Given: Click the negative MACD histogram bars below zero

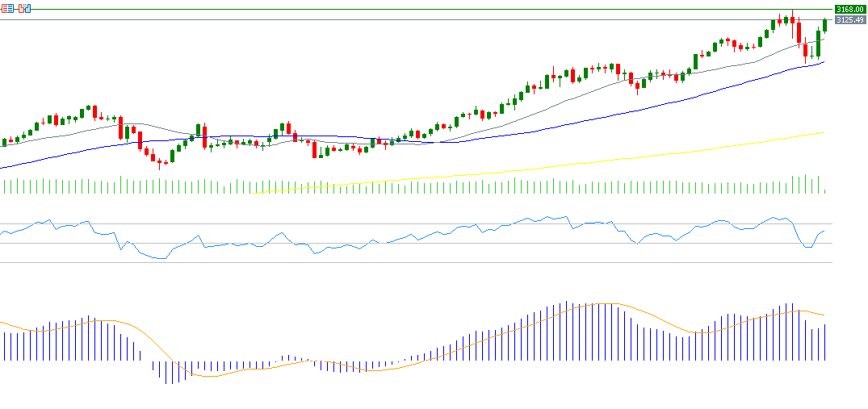Looking at the screenshot, I should coord(166,372).
